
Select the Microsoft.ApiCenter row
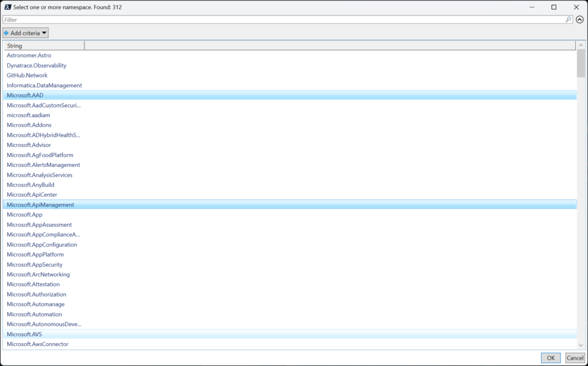pos(290,195)
